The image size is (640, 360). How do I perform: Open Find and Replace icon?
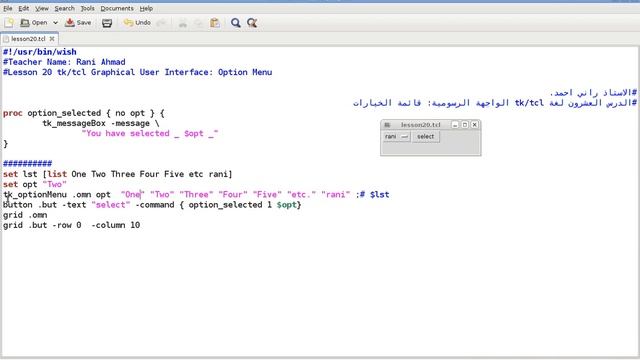pos(252,23)
